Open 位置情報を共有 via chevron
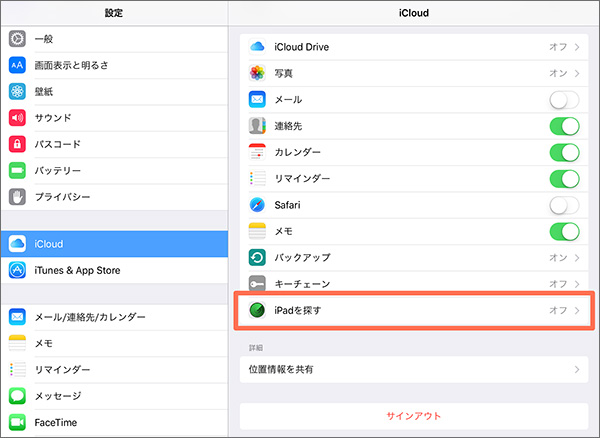This screenshot has width=600, height=438. pyautogui.click(x=577, y=370)
